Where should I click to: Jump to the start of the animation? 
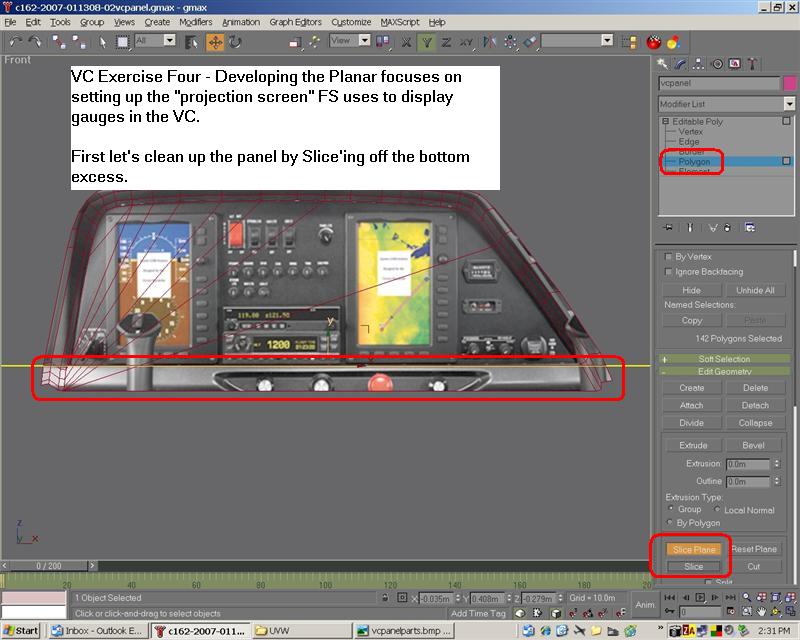point(670,597)
